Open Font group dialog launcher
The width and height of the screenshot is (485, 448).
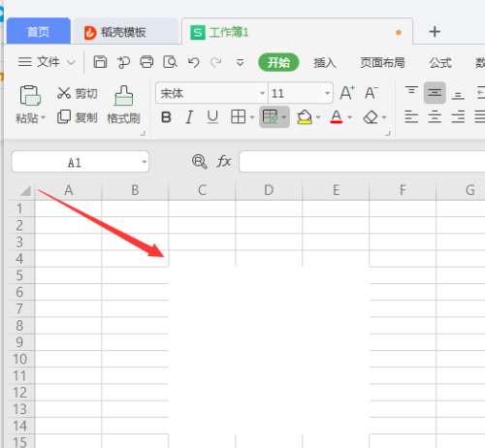click(388, 134)
